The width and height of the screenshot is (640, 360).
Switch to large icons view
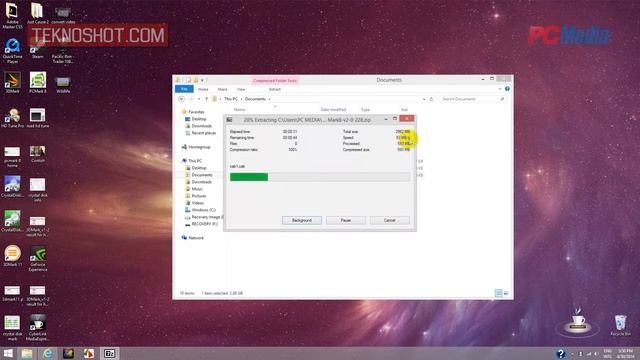coord(506,293)
